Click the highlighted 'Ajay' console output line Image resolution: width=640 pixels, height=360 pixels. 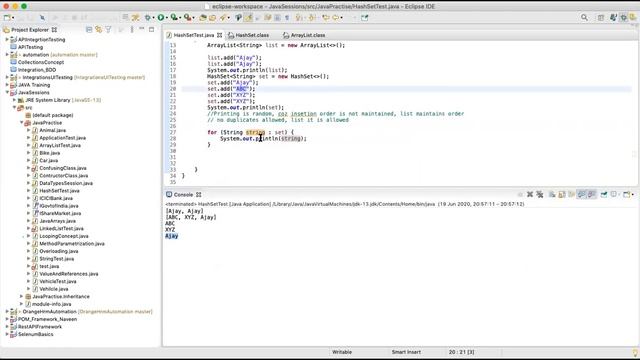pyautogui.click(x=171, y=236)
